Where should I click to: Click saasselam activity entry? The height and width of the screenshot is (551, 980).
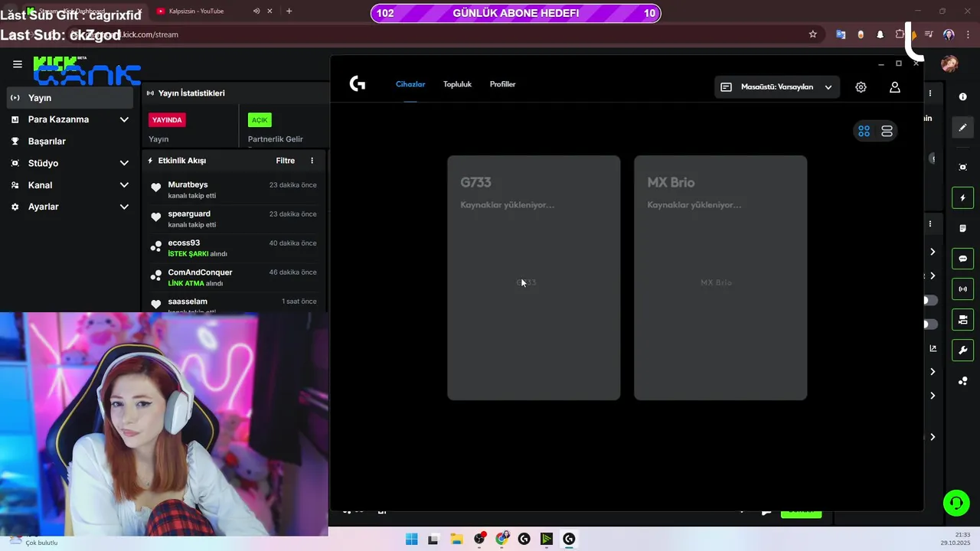tap(234, 304)
